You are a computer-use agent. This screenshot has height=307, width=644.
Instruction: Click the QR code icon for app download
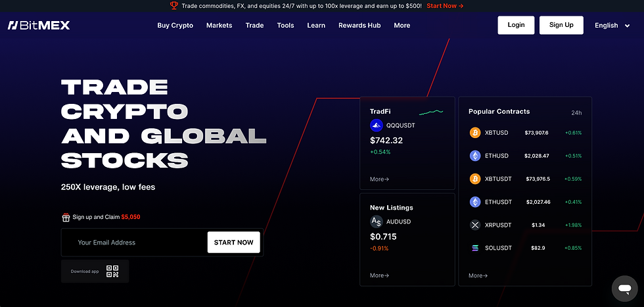click(112, 272)
